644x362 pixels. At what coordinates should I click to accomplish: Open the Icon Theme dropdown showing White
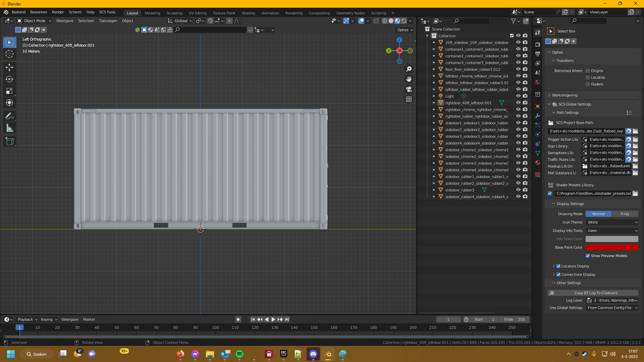(611, 222)
